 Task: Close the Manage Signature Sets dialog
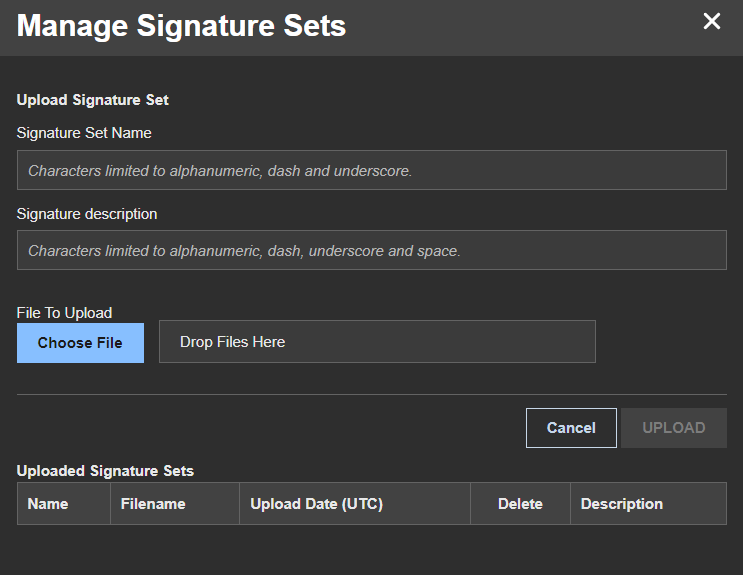[x=711, y=21]
